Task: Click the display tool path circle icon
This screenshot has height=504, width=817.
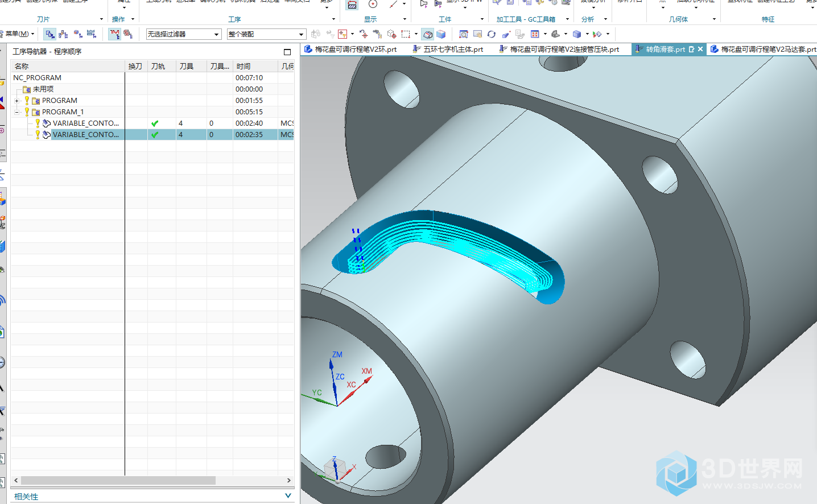Action: [x=373, y=5]
